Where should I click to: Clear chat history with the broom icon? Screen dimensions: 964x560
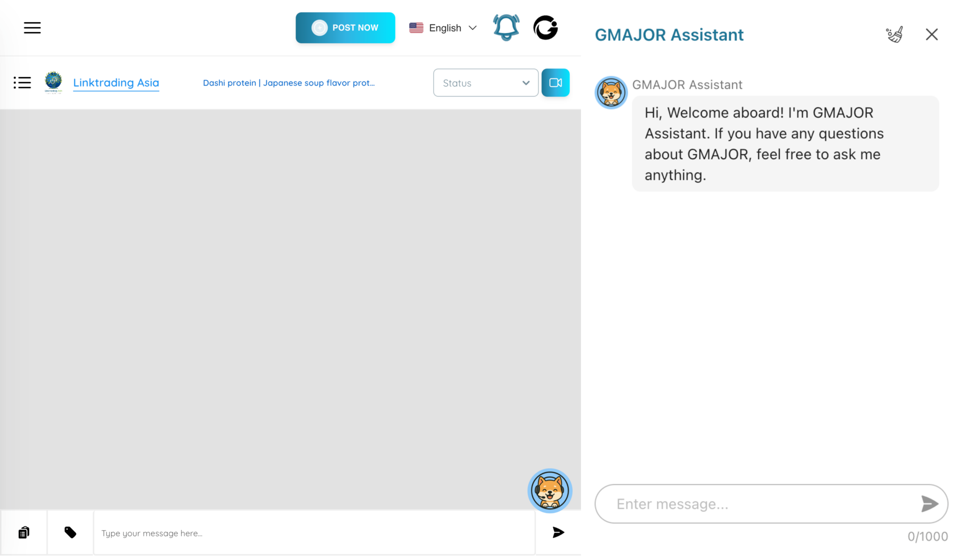(895, 34)
